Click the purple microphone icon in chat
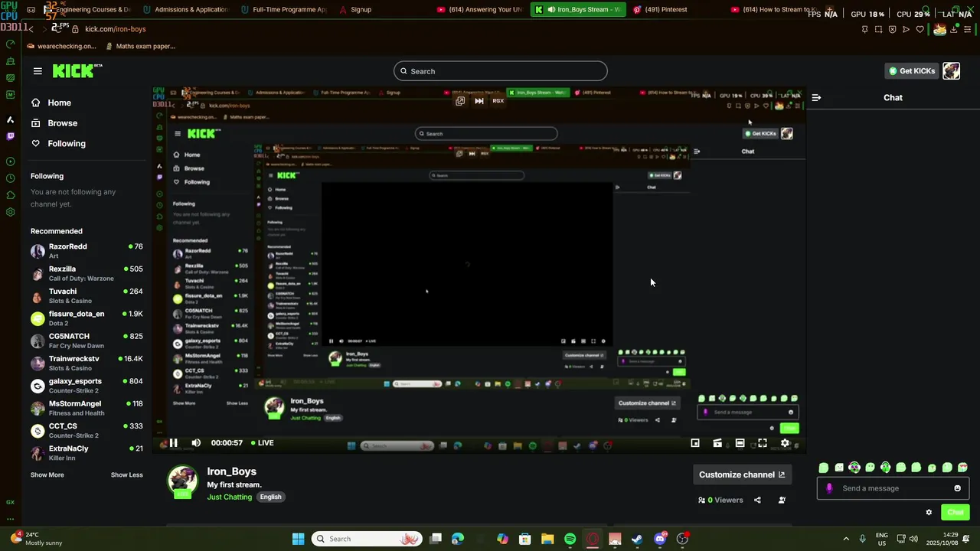The height and width of the screenshot is (551, 980). 828,488
